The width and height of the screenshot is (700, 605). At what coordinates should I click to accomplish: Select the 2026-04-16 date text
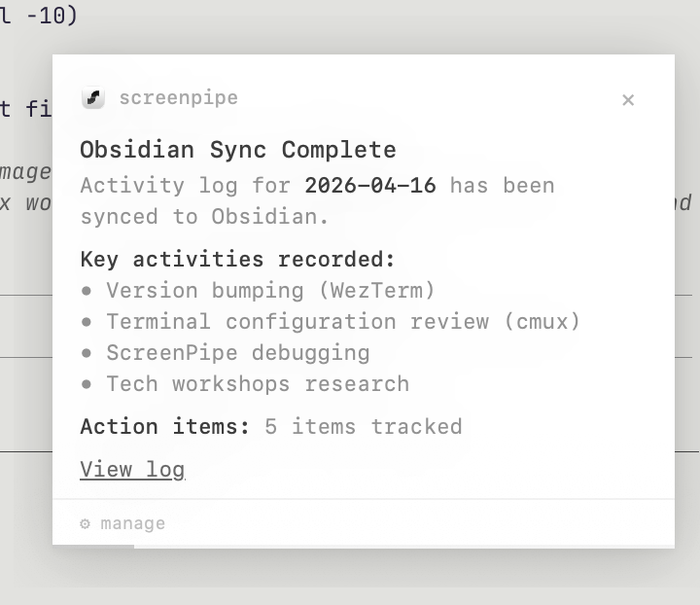(370, 185)
